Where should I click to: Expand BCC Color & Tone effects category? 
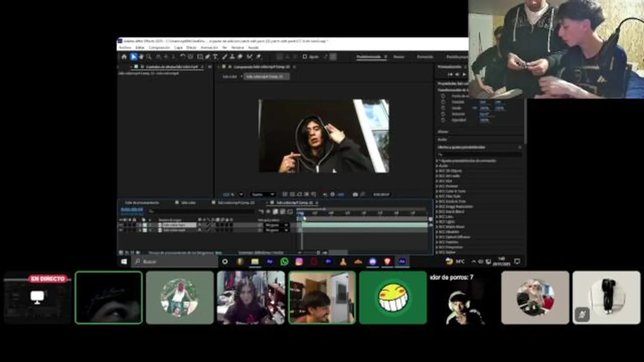pos(436,191)
